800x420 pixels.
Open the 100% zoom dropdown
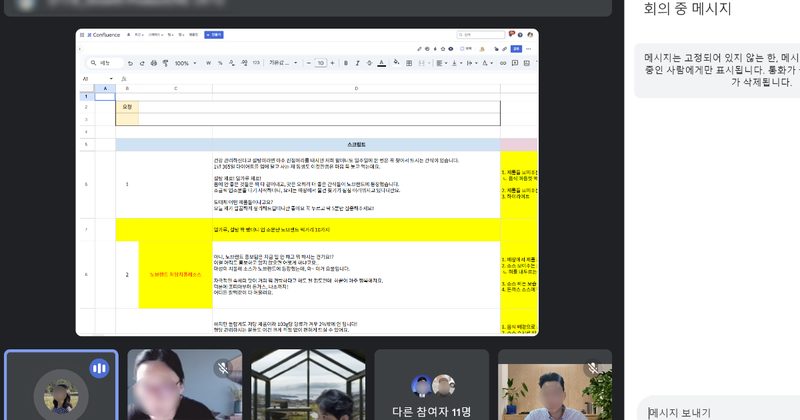pyautogui.click(x=186, y=63)
